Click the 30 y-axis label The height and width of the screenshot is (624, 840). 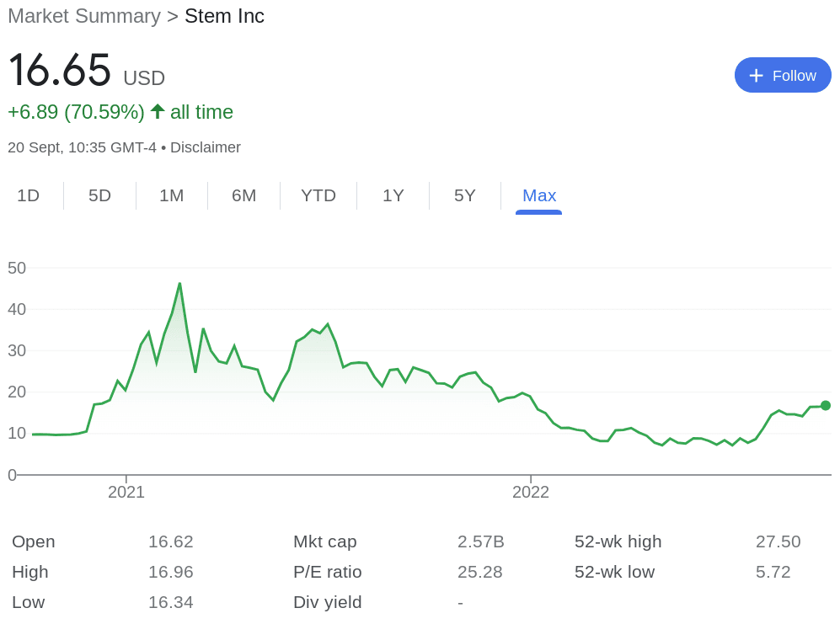coord(17,350)
